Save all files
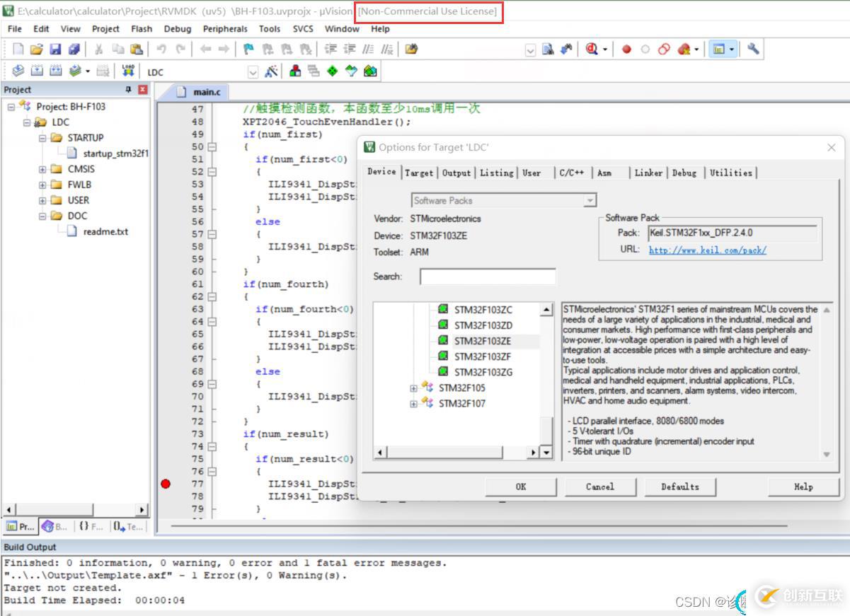 pos(74,49)
